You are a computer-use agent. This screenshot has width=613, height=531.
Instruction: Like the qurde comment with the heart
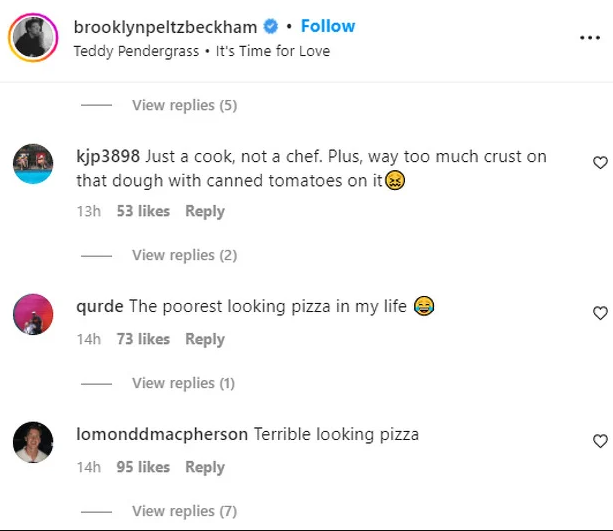coord(600,313)
